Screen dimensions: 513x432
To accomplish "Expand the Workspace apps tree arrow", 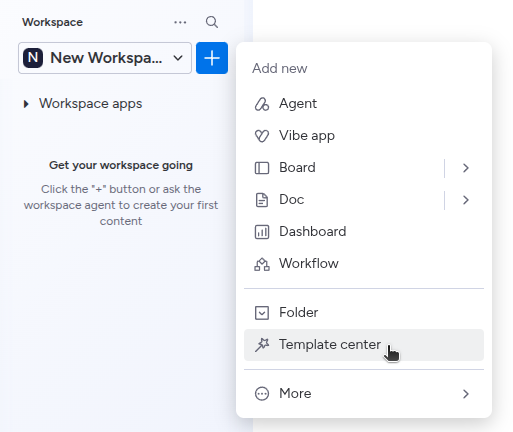I will (26, 104).
